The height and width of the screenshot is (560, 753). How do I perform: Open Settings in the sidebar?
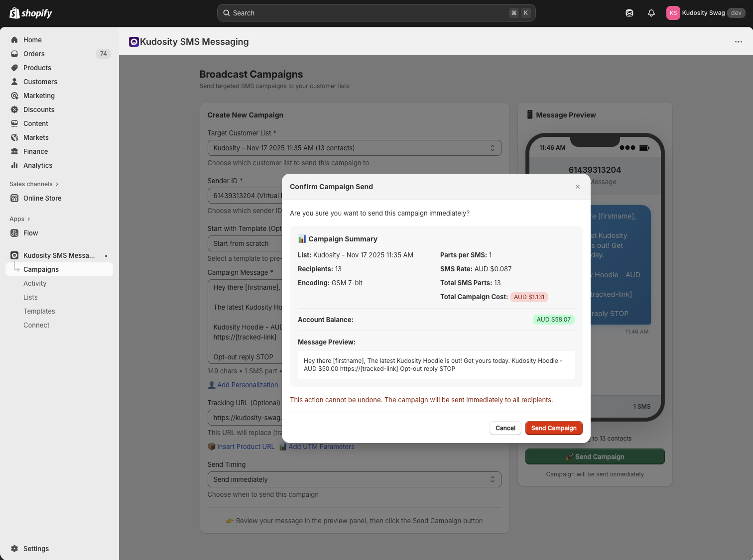36,549
